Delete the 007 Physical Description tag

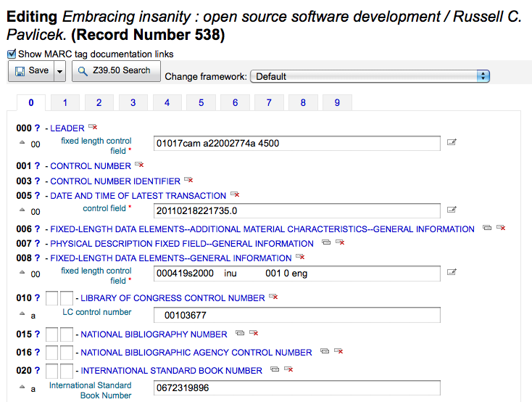(x=340, y=243)
